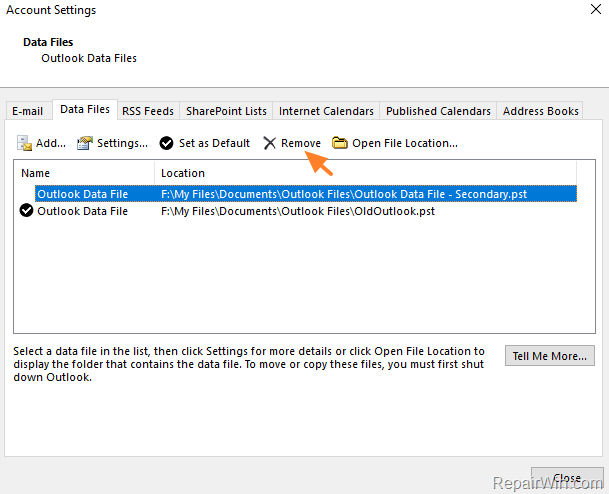
Task: Select the OldOutlook.pst data file row
Action: [300, 211]
